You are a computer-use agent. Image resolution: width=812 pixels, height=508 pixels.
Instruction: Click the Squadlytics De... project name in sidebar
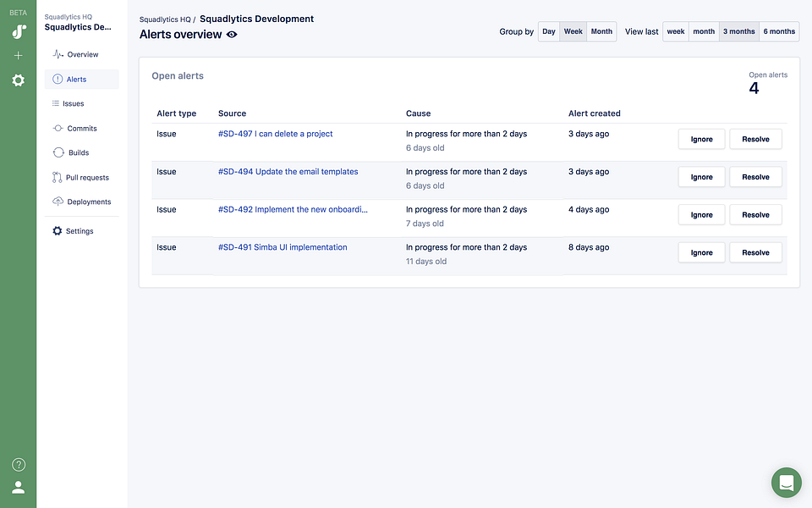78,27
